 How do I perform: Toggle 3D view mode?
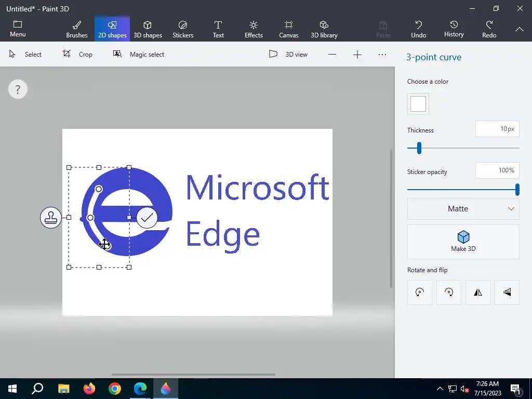click(288, 54)
